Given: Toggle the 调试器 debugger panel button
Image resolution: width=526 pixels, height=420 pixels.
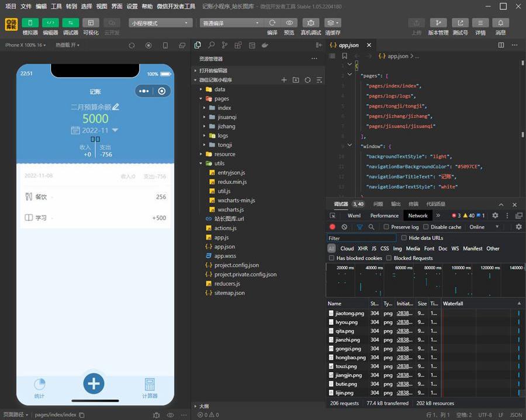Looking at the screenshot, I should pos(71,23).
